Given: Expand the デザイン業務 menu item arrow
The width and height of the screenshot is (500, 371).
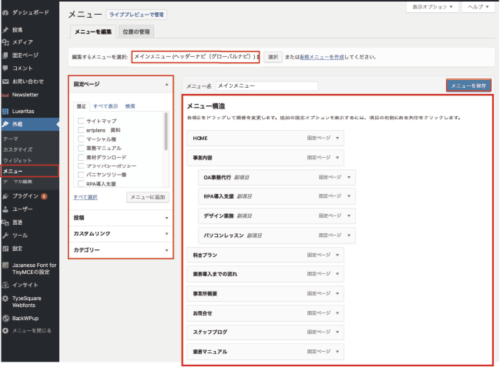Looking at the screenshot, I should click(x=349, y=216).
